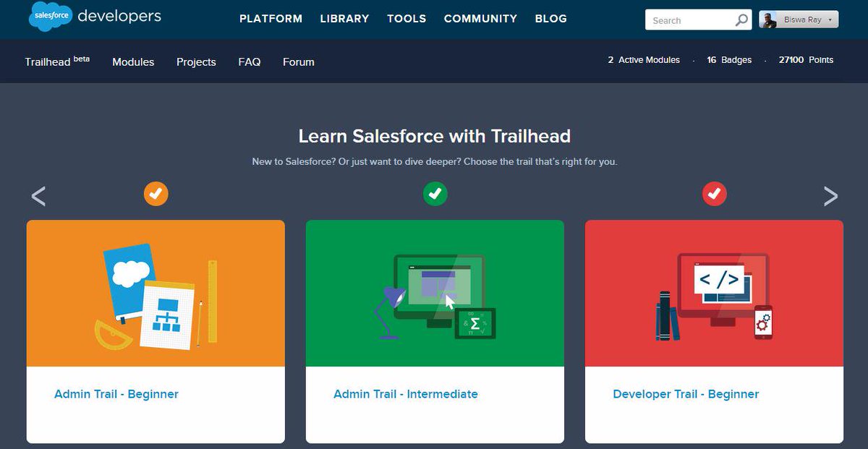Open the TOOLS menu
Image resolution: width=868 pixels, height=449 pixels.
[407, 19]
